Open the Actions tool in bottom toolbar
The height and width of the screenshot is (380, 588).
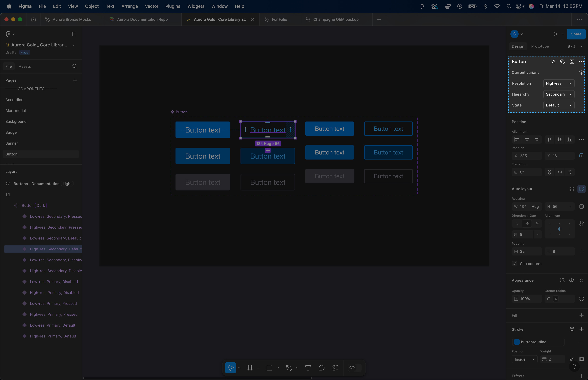(335, 368)
